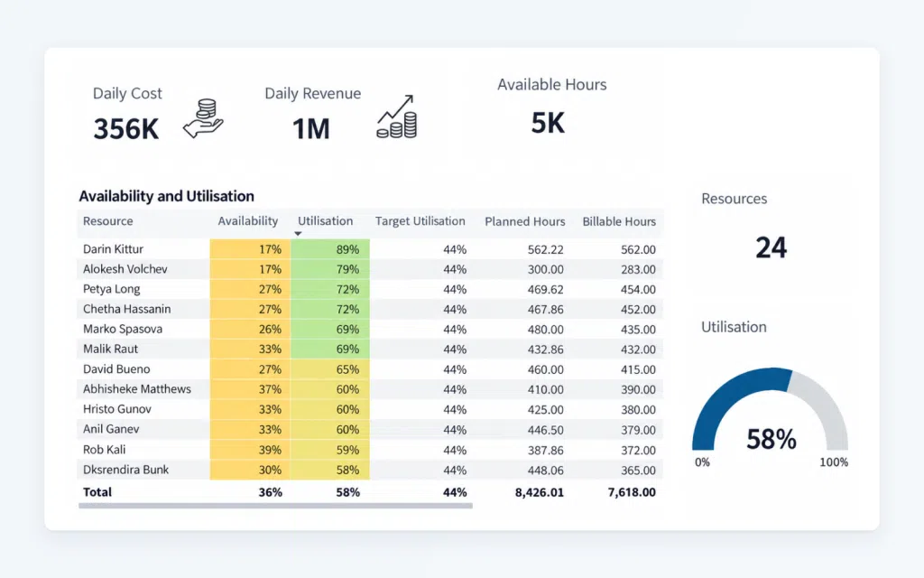The width and height of the screenshot is (924, 578).
Task: Select the Abhisheke Matthews row name
Action: coord(137,389)
